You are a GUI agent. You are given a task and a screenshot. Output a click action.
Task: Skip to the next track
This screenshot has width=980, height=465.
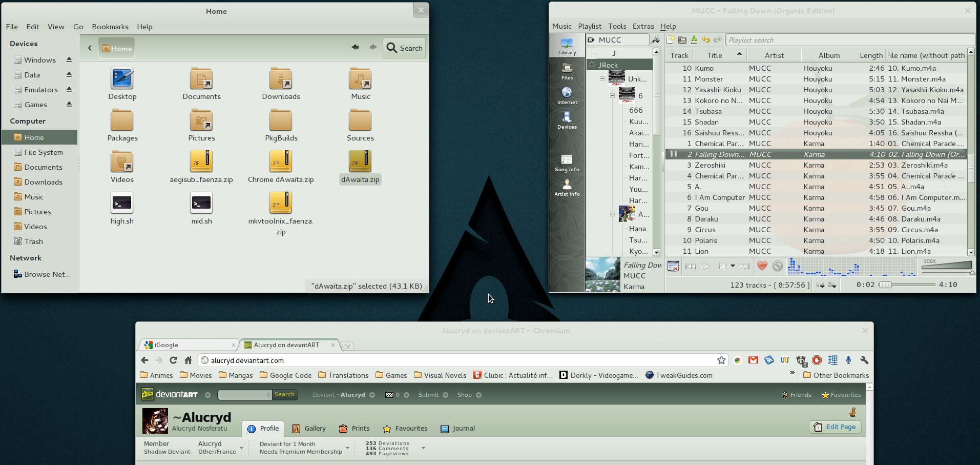point(745,266)
